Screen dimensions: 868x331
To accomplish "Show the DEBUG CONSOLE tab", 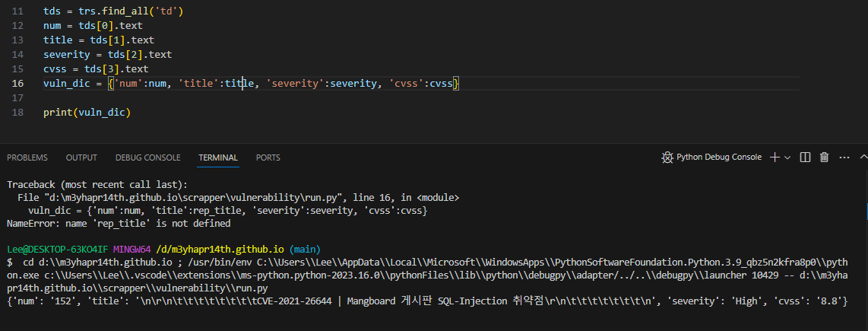I will pyautogui.click(x=147, y=158).
